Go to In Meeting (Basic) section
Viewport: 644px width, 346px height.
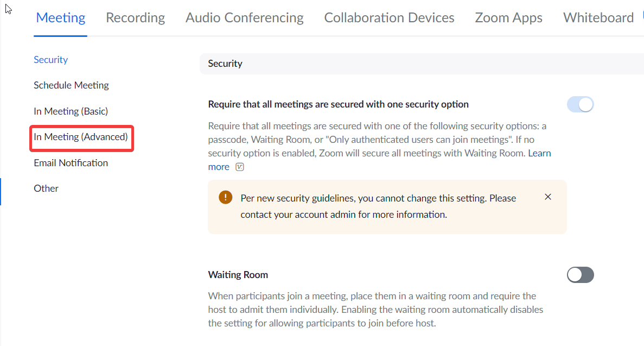71,111
